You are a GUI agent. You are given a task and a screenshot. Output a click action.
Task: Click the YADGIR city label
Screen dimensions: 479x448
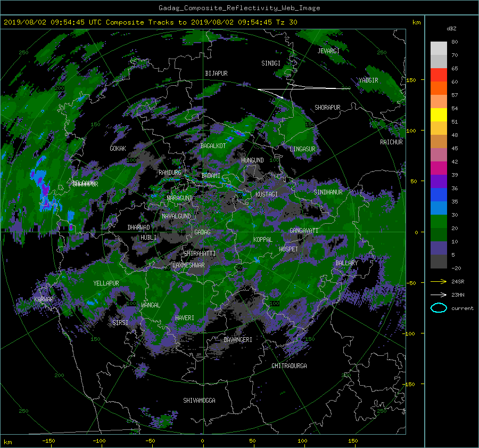368,80
